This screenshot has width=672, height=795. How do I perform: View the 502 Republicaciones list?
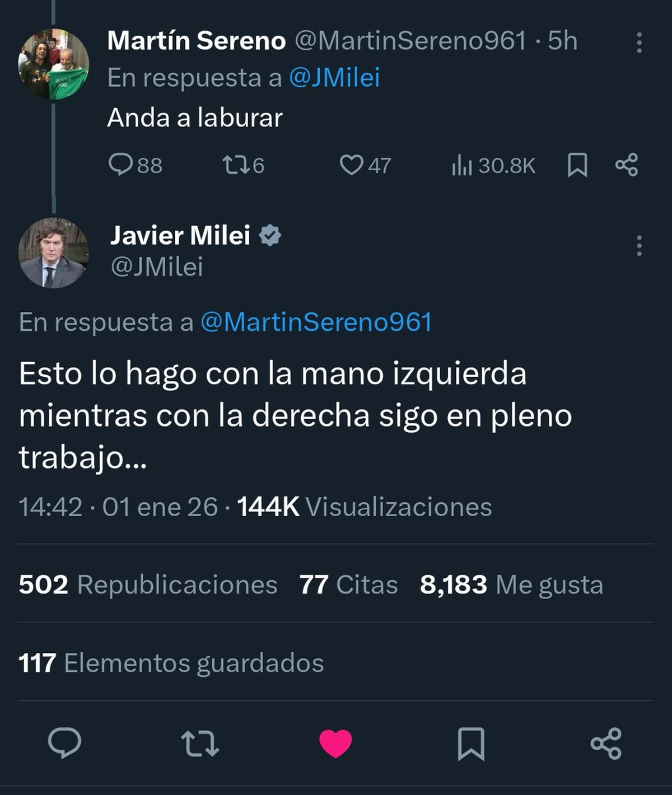148,584
